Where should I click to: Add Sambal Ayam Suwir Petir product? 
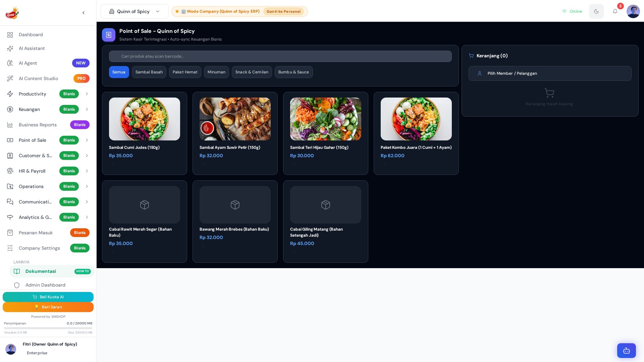pyautogui.click(x=235, y=133)
